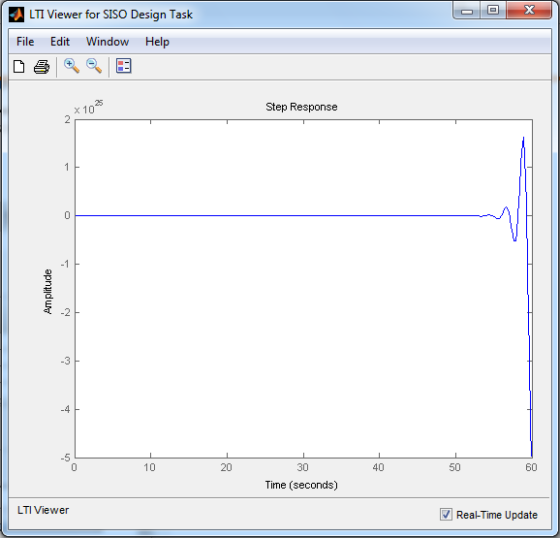Viewport: 560px width, 538px height.
Task: Click the blue step response curve peak
Action: click(523, 138)
